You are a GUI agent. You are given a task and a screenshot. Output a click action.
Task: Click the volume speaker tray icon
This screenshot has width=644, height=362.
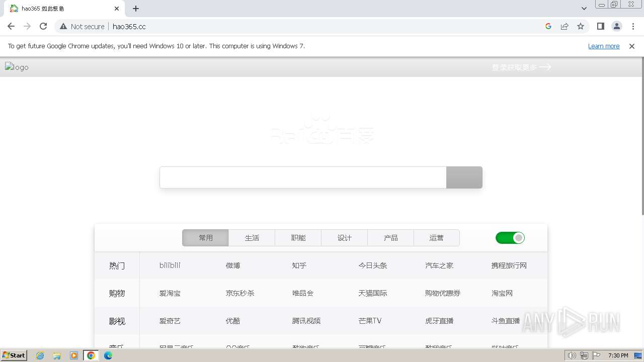[572, 355]
